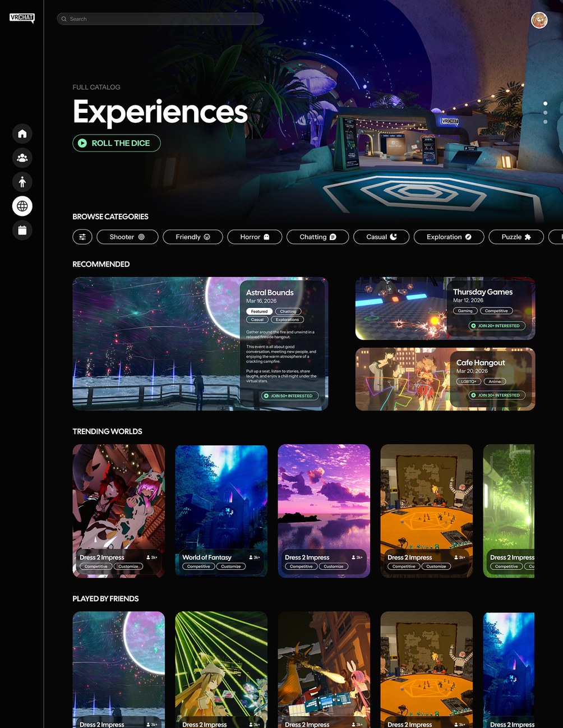This screenshot has height=728, width=563.
Task: Open the Calendar events sidebar icon
Action: tap(22, 230)
